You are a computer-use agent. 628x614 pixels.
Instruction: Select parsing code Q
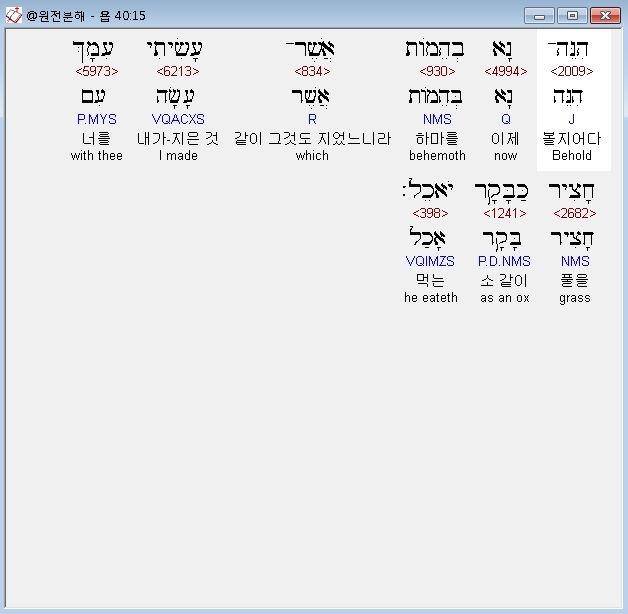pos(505,119)
